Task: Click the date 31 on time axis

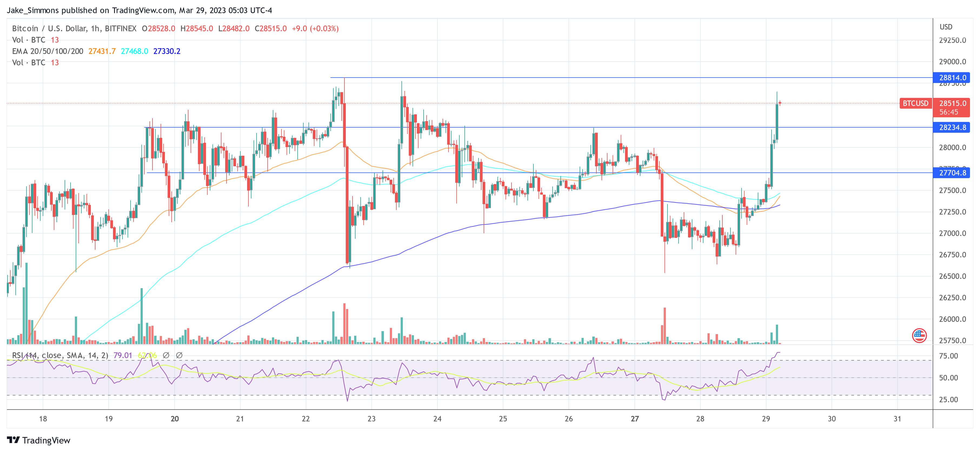Action: 898,419
